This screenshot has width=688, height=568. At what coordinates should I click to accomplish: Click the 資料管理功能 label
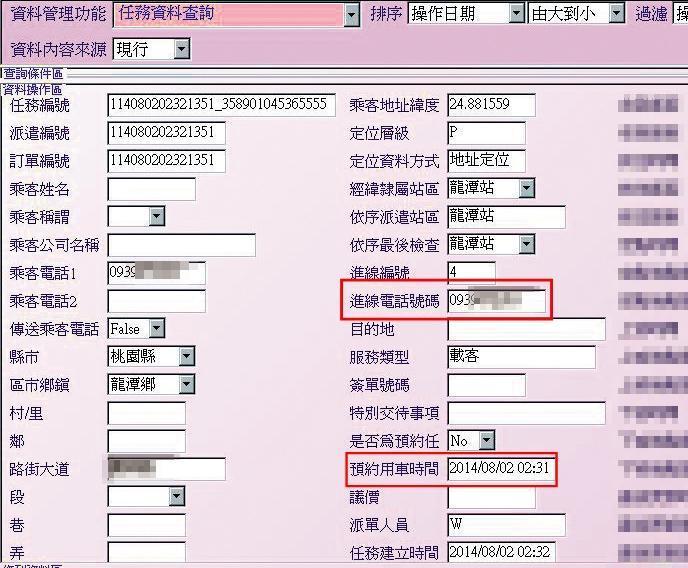(58, 14)
